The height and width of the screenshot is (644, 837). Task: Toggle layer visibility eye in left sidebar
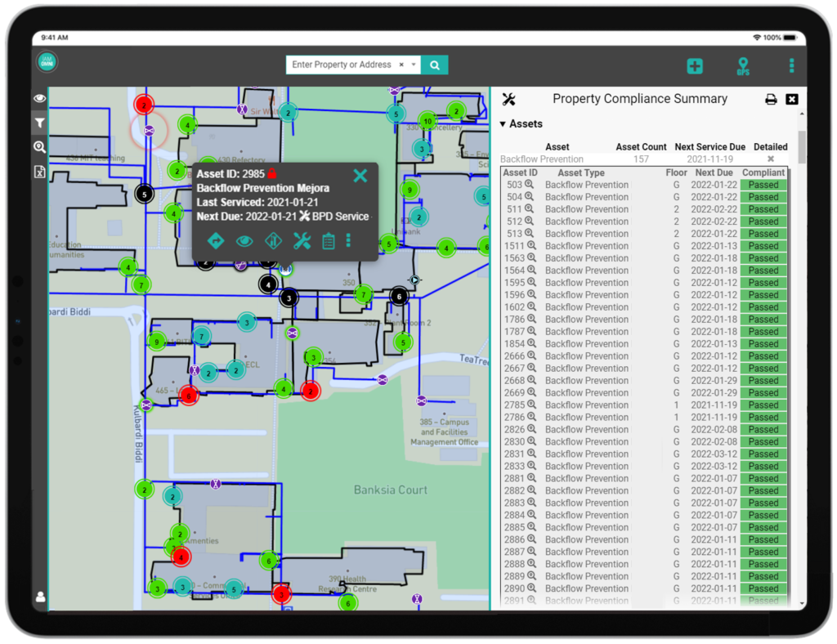coord(39,98)
